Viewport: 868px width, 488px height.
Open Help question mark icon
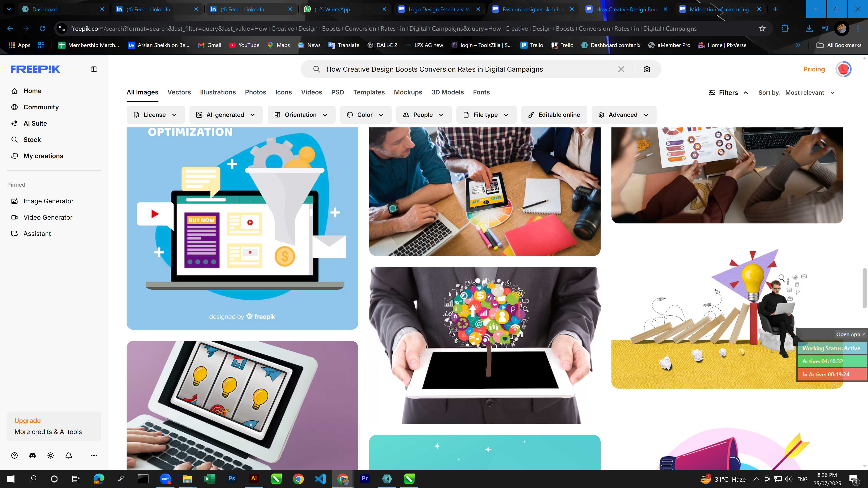point(14,455)
